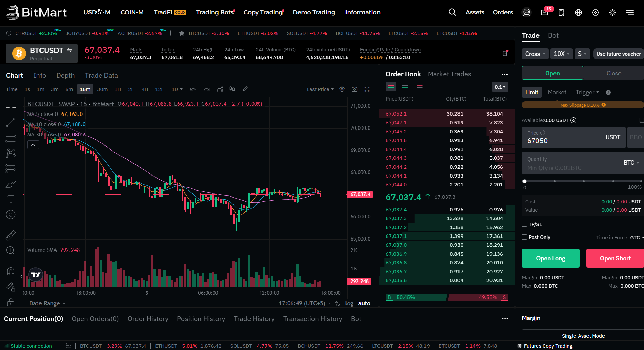644x350 pixels.
Task: Select the chart zoom-in tool
Action: [x=11, y=250]
